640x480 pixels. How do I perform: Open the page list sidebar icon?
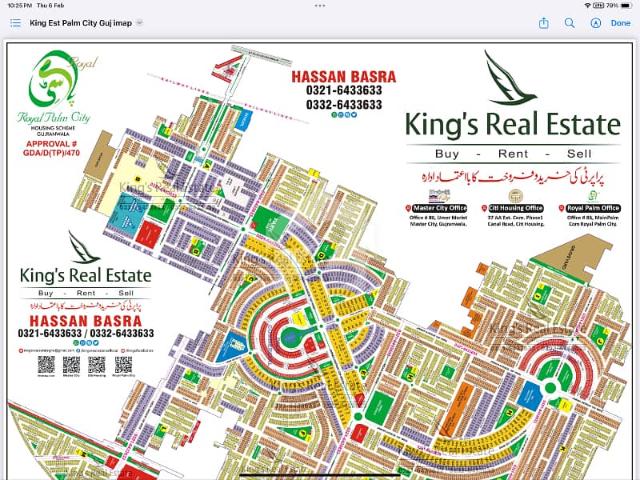click(15, 23)
